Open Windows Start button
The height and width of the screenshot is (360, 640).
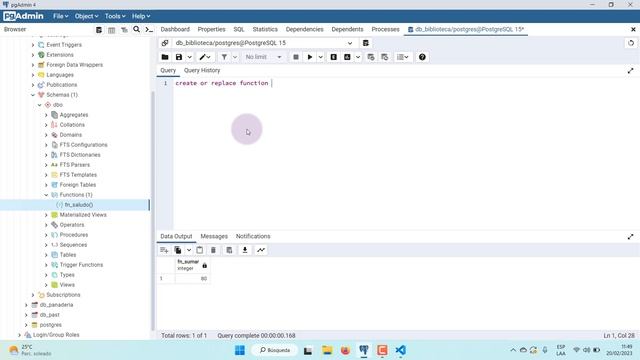point(240,350)
